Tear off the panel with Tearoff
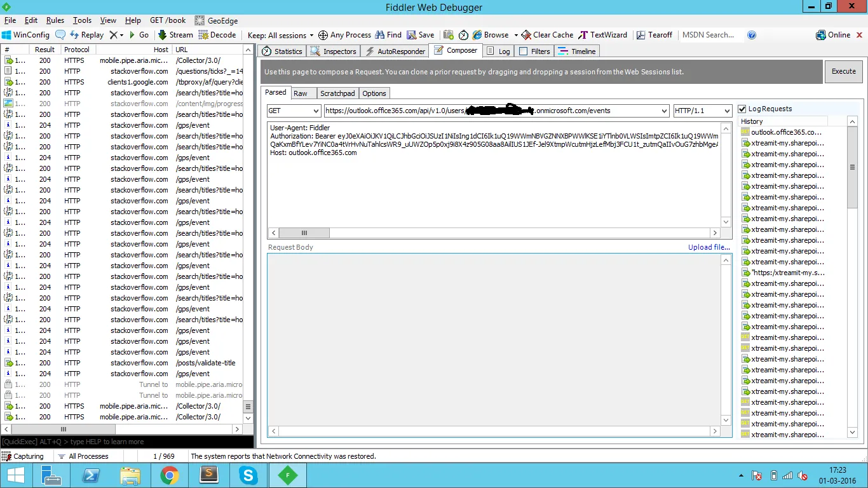This screenshot has height=488, width=868. click(x=654, y=35)
